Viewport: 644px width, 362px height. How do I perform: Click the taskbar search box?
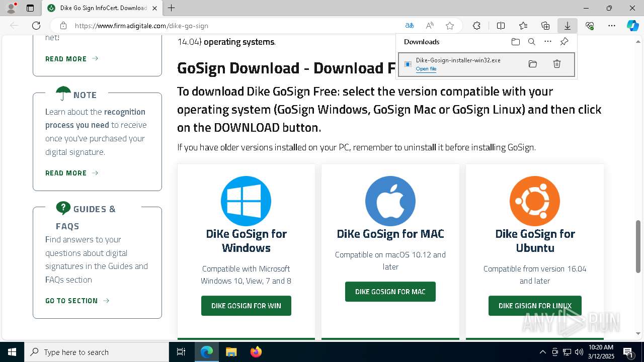pyautogui.click(x=97, y=352)
